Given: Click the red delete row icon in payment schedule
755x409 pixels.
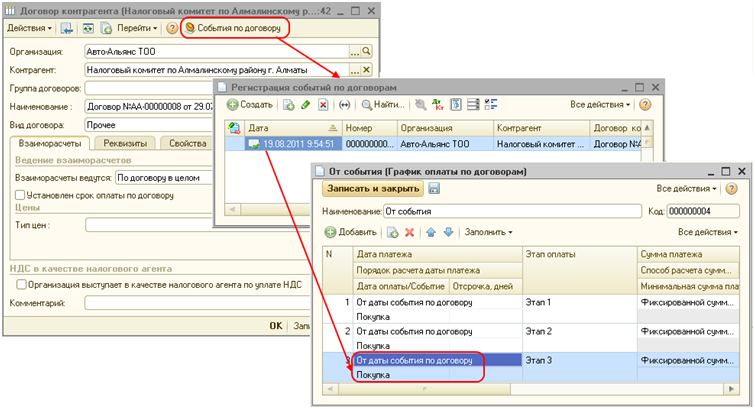Looking at the screenshot, I should pos(409,232).
